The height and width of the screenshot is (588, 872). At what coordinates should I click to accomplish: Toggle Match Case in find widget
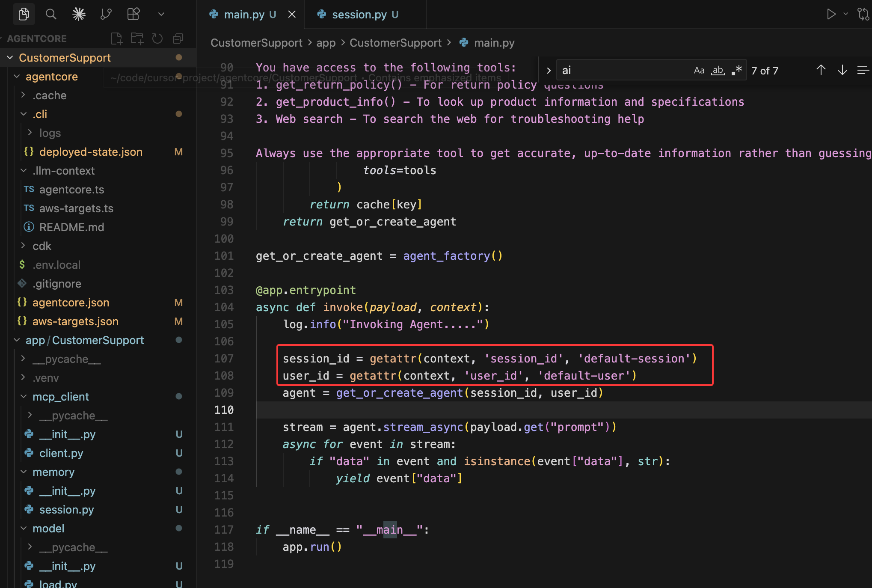[699, 70]
